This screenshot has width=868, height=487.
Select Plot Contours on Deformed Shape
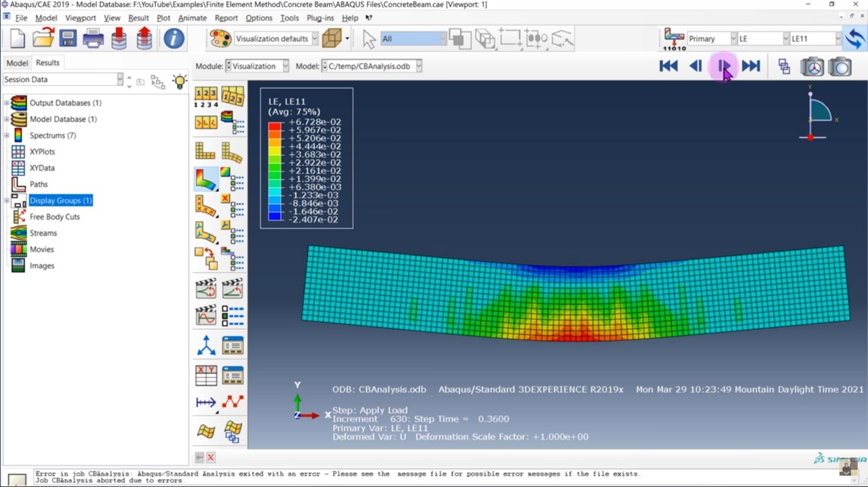(x=206, y=179)
